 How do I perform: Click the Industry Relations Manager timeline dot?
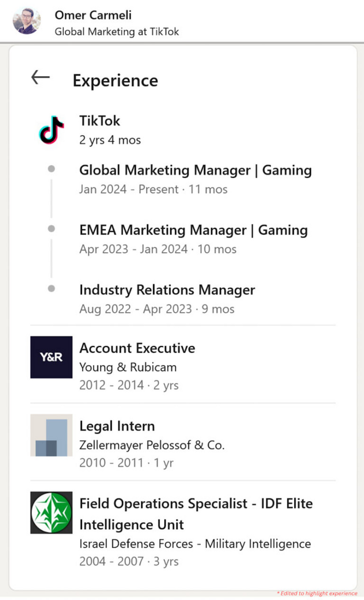pos(52,288)
